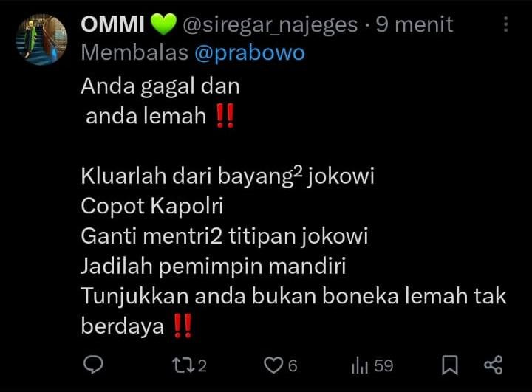This screenshot has width=532, height=392.
Task: Open the three-dot more options menu
Action: coord(505,24)
